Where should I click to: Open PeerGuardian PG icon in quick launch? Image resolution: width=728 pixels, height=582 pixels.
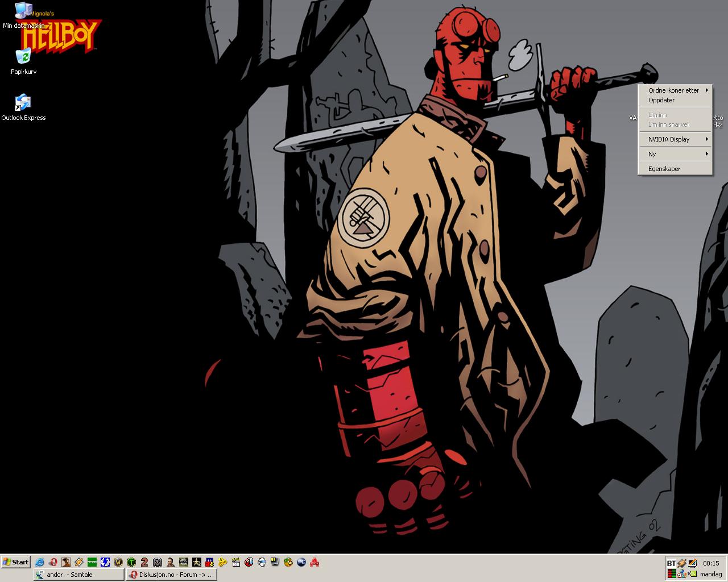point(301,562)
